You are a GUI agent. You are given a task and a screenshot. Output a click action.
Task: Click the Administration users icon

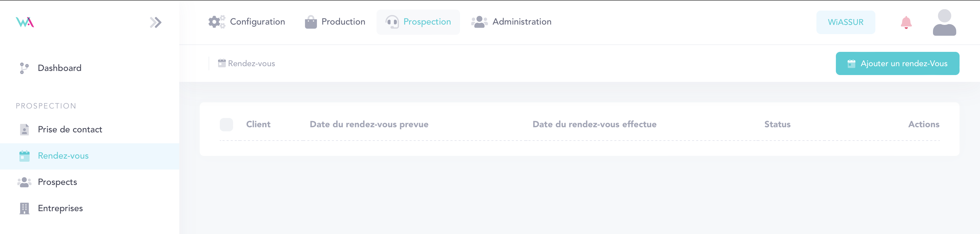479,22
